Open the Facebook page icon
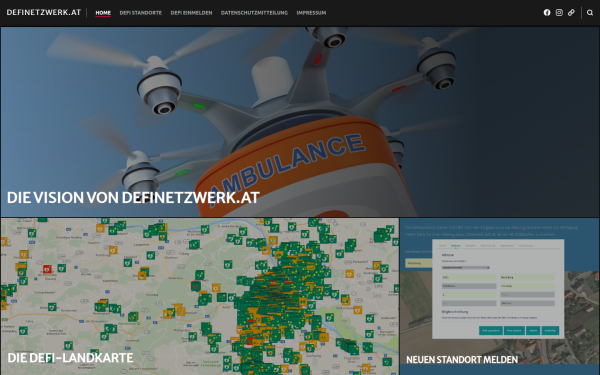600x375 pixels. pyautogui.click(x=547, y=13)
